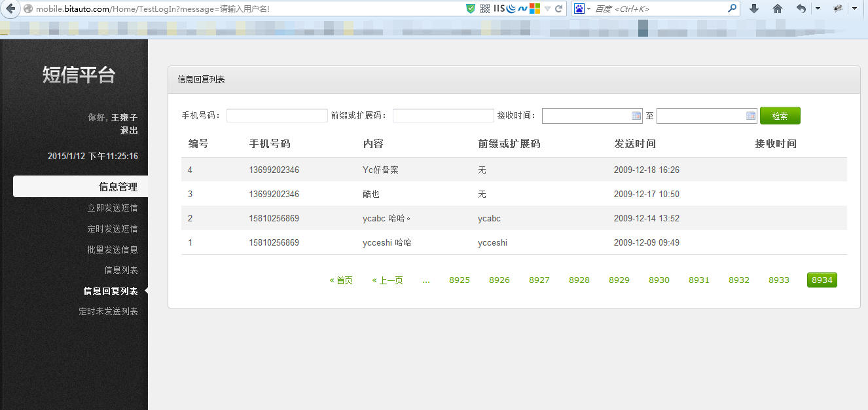
Task: Click content cell 'ycabc 哈哈。'
Action: pos(387,218)
